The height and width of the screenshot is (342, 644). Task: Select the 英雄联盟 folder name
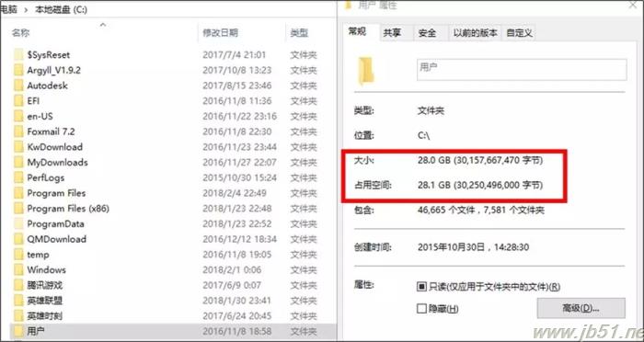click(x=45, y=301)
